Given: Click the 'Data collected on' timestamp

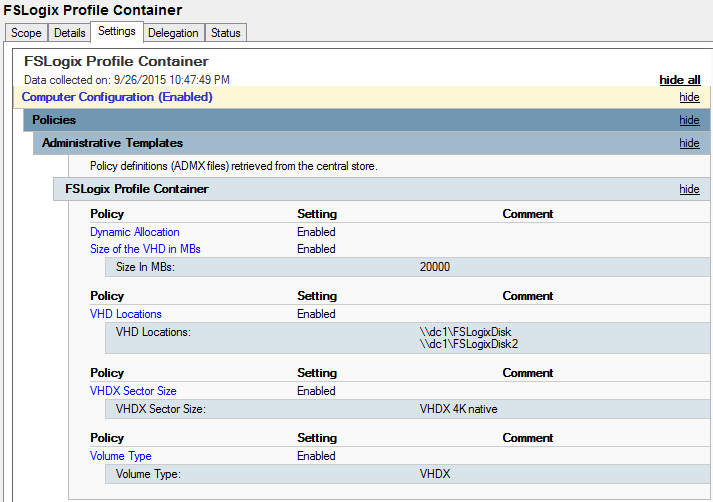Looking at the screenshot, I should (127, 80).
